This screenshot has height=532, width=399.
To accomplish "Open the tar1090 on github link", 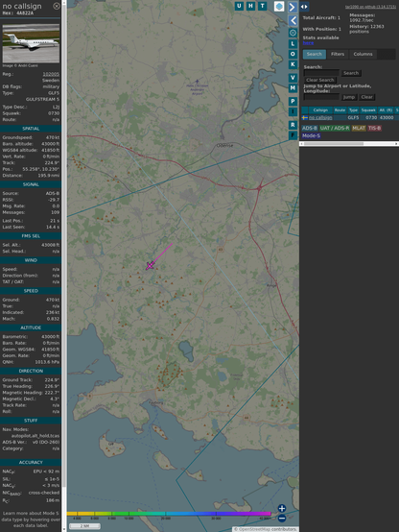I will [370, 7].
